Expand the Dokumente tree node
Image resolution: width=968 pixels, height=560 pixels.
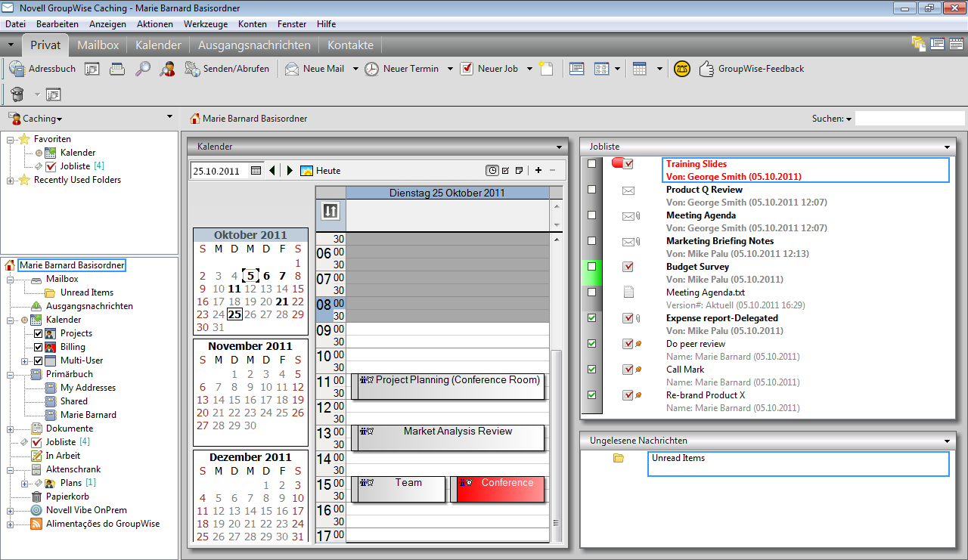tap(11, 429)
